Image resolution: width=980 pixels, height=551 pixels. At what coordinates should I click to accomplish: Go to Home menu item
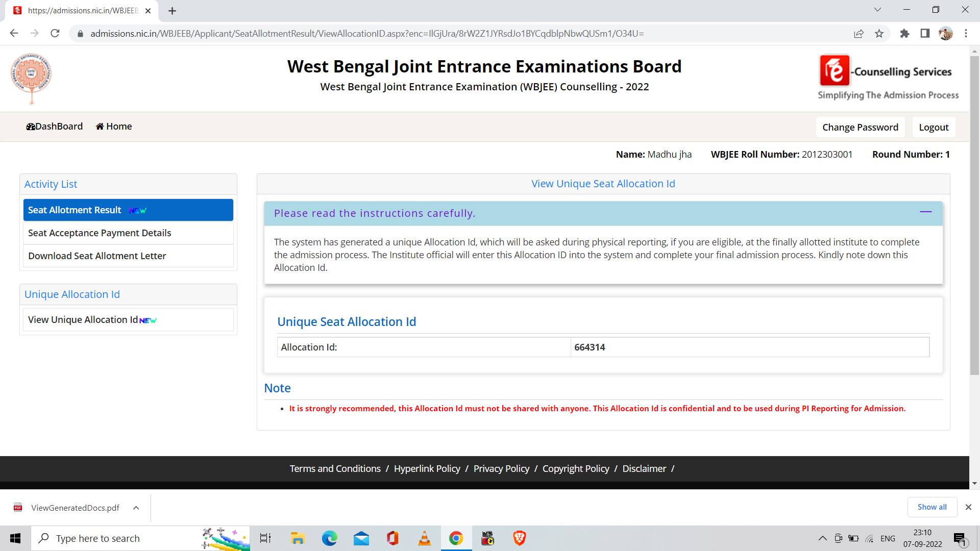click(x=114, y=127)
